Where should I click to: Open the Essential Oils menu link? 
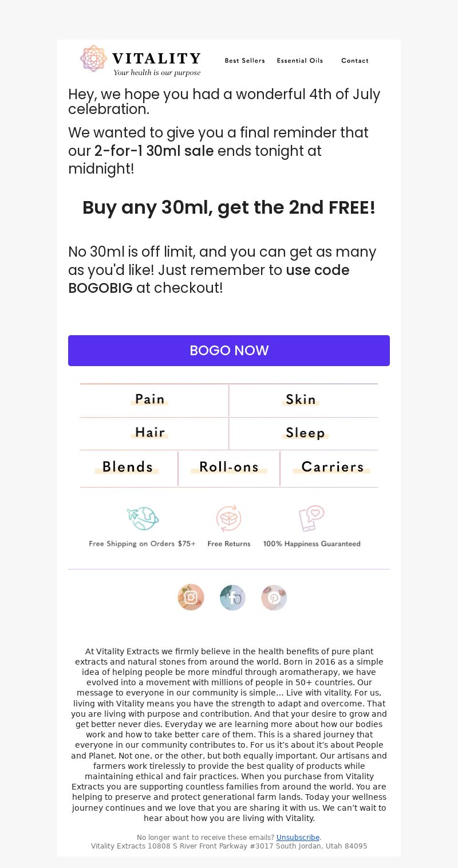(300, 61)
